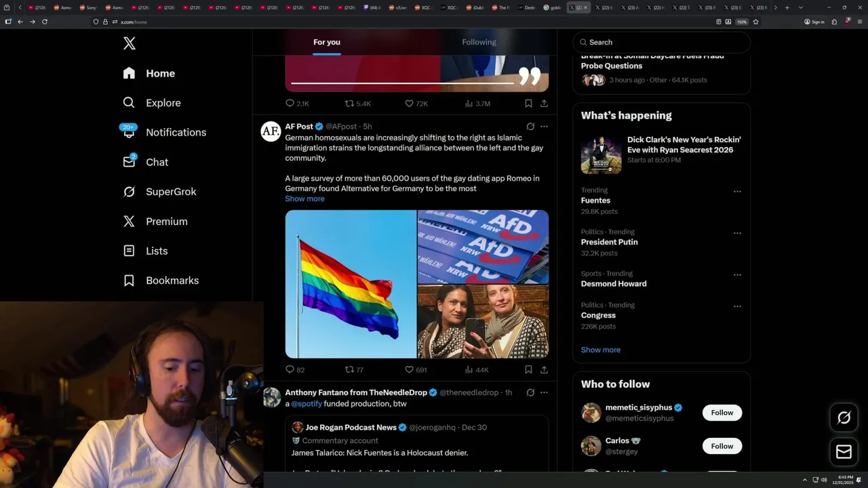Reply to the top tweet with 2.1K replies
Image resolution: width=868 pixels, height=488 pixels.
point(297,104)
